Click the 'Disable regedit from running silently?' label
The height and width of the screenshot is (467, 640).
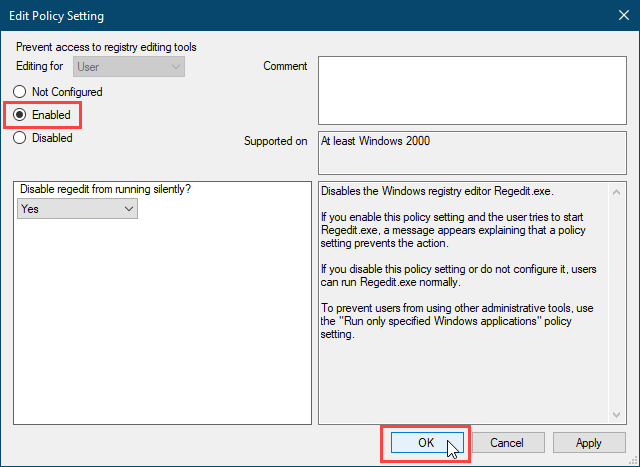point(107,191)
